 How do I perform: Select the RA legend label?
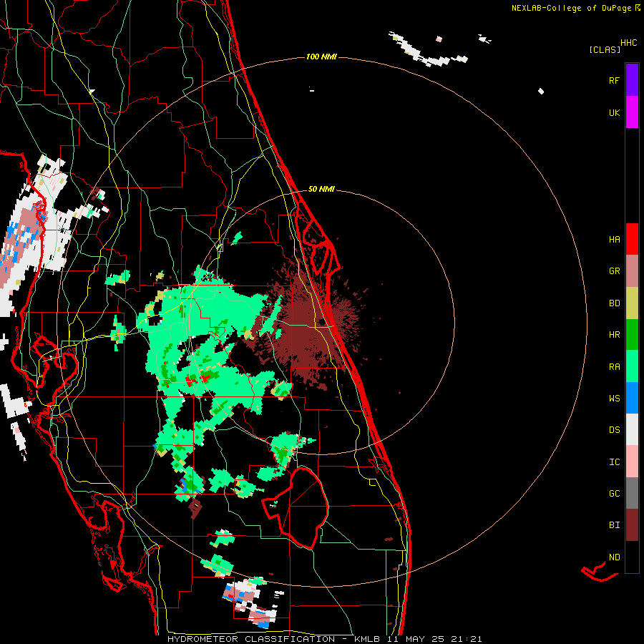(x=614, y=366)
